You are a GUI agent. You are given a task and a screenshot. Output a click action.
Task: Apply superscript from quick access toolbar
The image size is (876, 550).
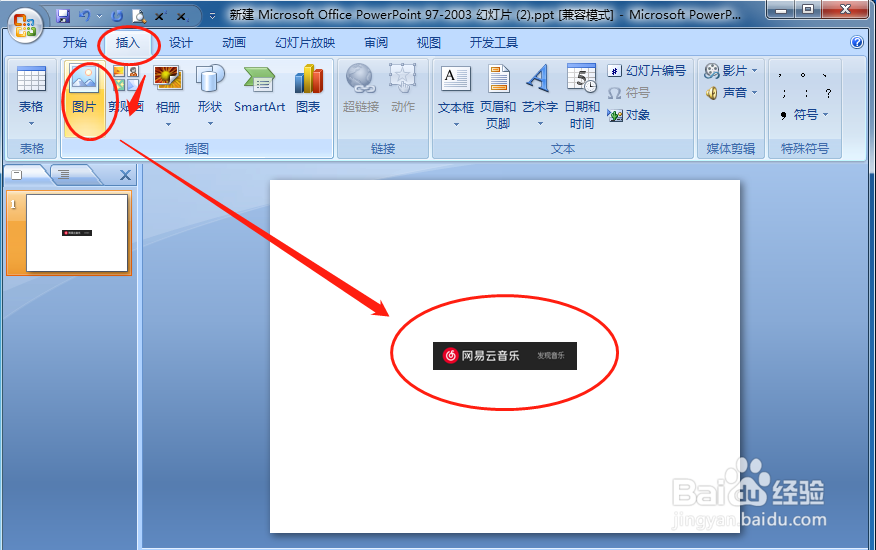(x=160, y=16)
